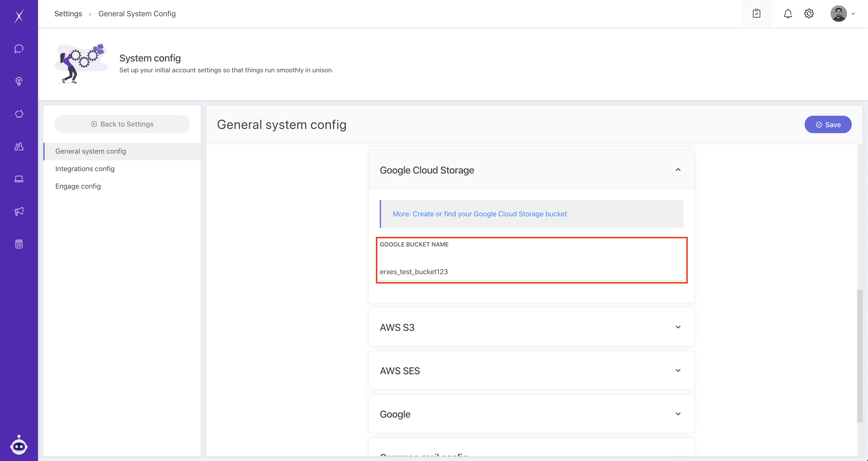
Task: Open the megaphone campaigns sidebar icon
Action: (x=19, y=211)
